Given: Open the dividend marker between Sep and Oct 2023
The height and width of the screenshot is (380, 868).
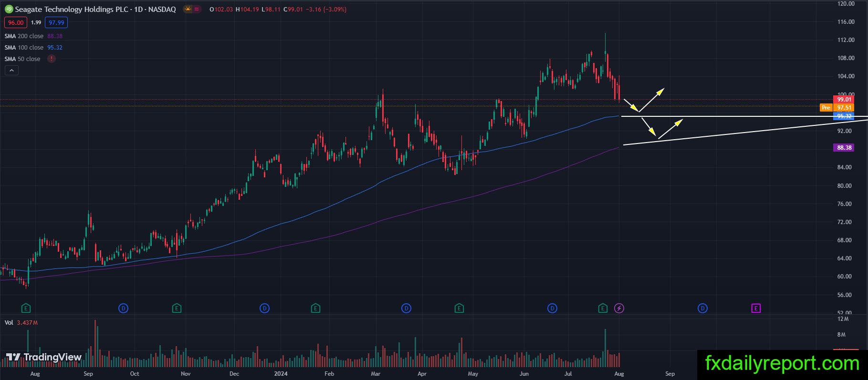Looking at the screenshot, I should pos(123,308).
